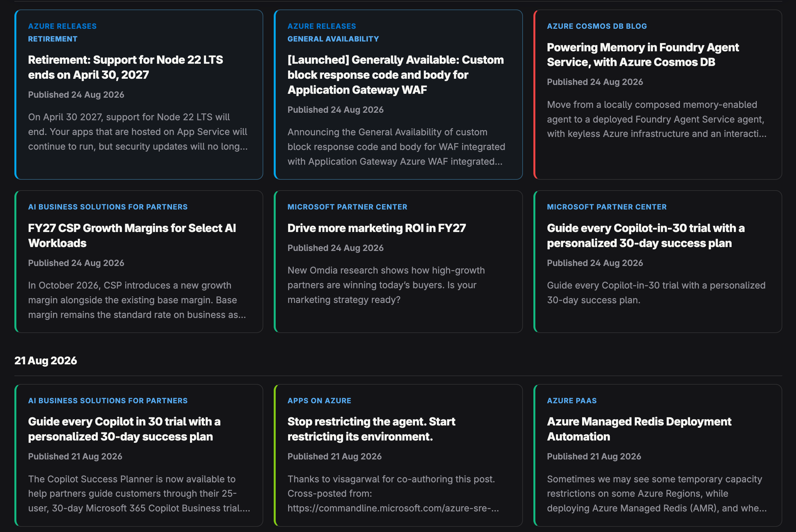The width and height of the screenshot is (796, 532).
Task: Open Guide every Copilot in 30 trial 21 Aug article
Action: pyautogui.click(x=124, y=429)
